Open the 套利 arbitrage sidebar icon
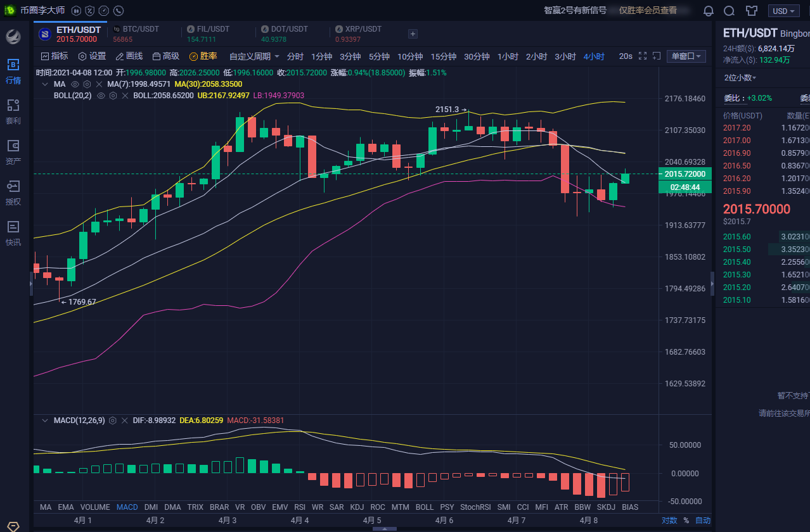This screenshot has width=810, height=532. click(13, 111)
